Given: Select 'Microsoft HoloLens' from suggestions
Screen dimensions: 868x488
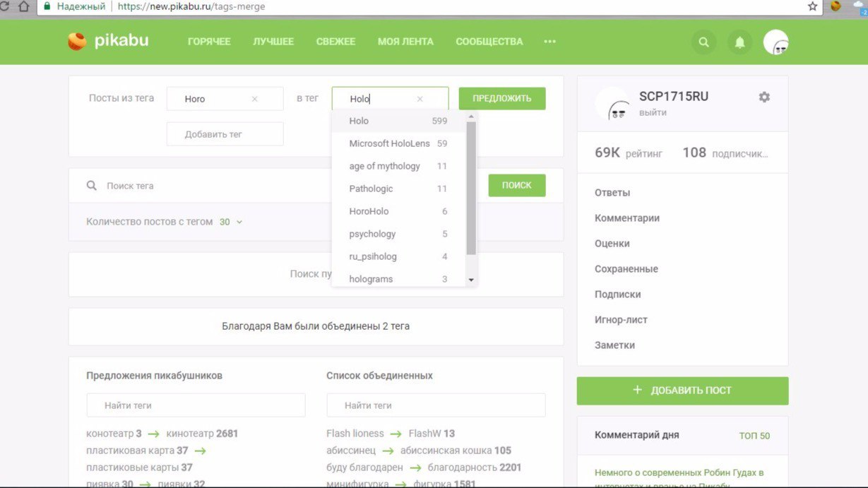Looking at the screenshot, I should [389, 143].
